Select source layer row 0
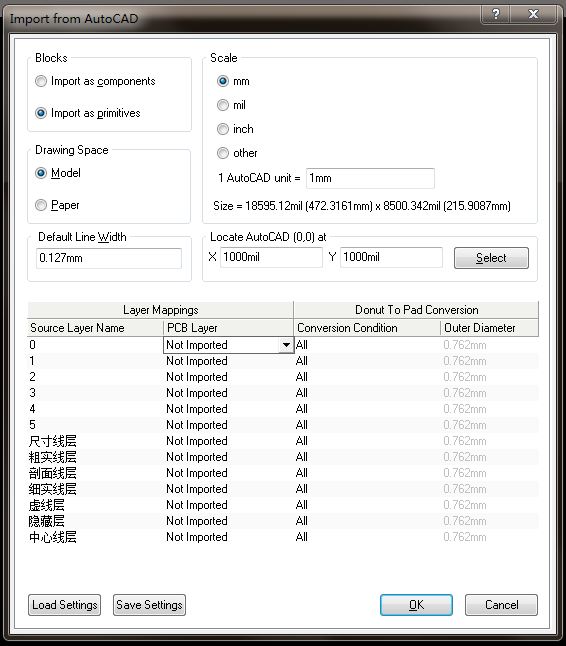The image size is (566, 646). click(95, 345)
